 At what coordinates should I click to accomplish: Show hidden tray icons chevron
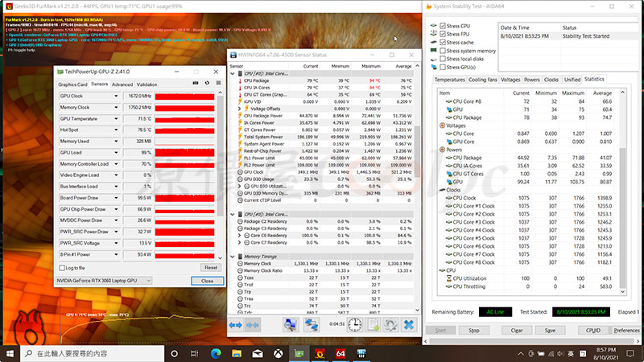[520, 353]
